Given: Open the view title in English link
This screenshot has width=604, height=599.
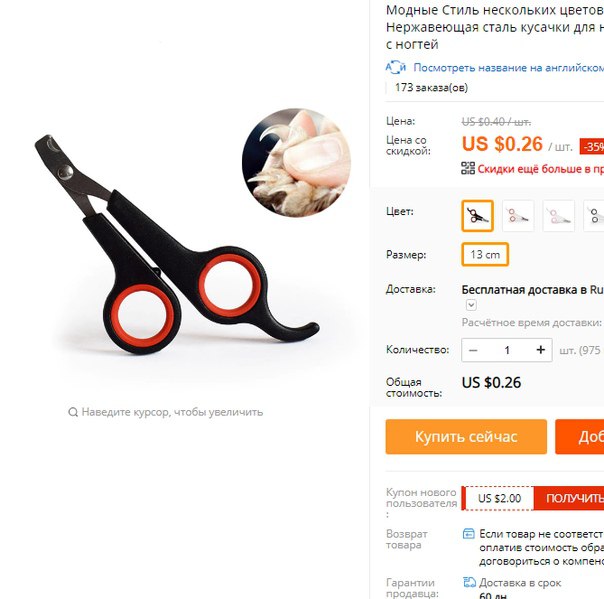Looking at the screenshot, I should (x=508, y=68).
